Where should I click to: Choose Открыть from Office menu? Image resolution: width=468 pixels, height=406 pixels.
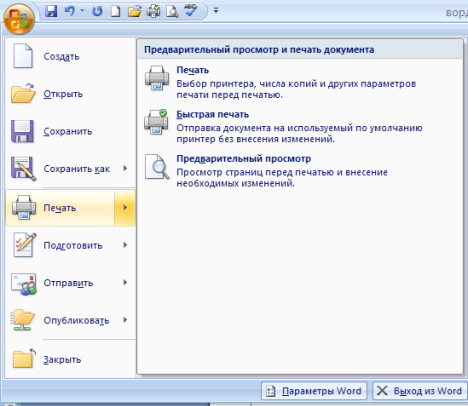(x=70, y=94)
